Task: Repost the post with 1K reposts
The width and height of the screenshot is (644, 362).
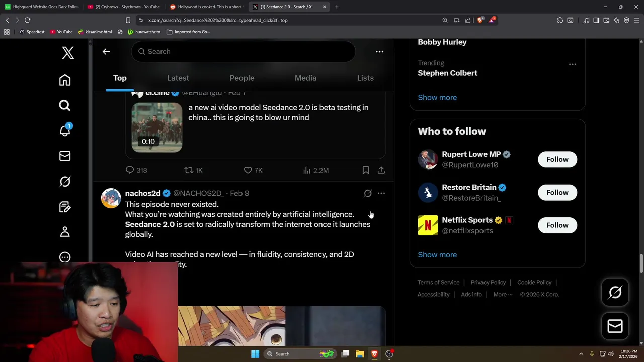Action: click(x=193, y=170)
